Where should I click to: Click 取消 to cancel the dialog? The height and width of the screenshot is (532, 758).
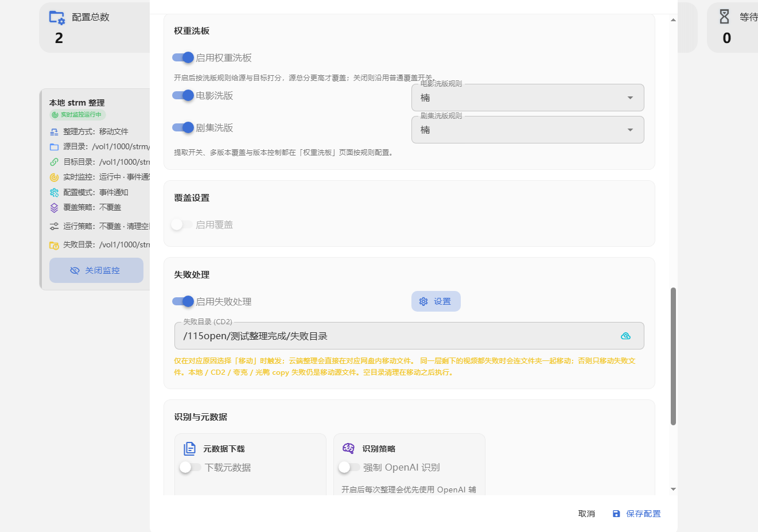pos(586,514)
